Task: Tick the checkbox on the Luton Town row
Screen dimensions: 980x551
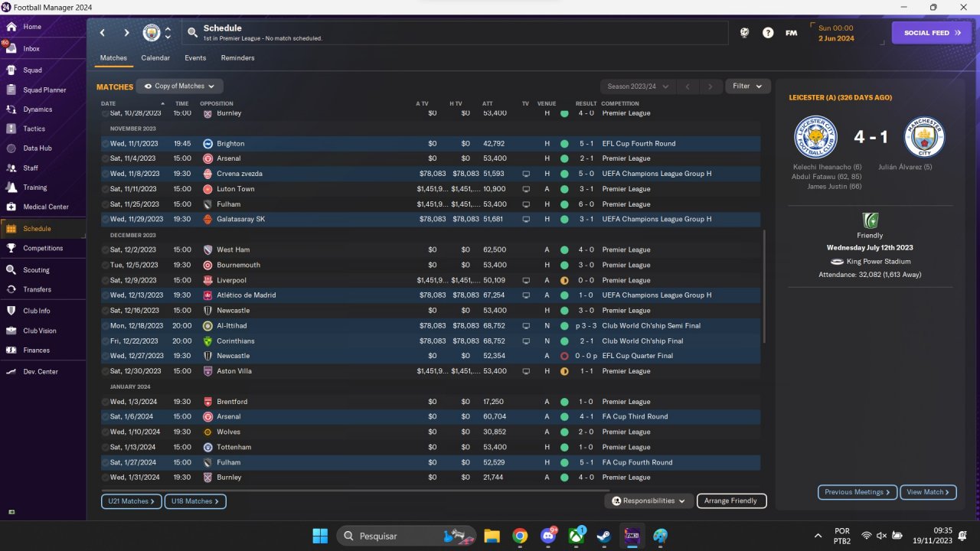Action: (106, 189)
